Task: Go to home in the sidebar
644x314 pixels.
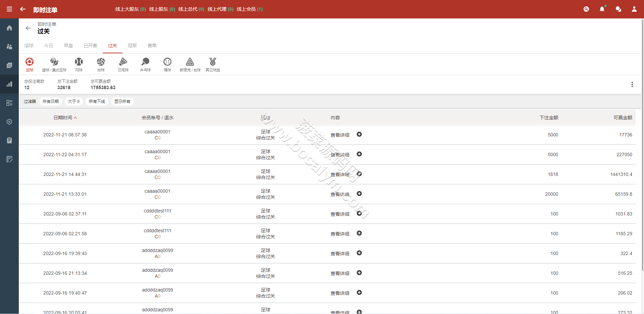Action: [x=9, y=28]
